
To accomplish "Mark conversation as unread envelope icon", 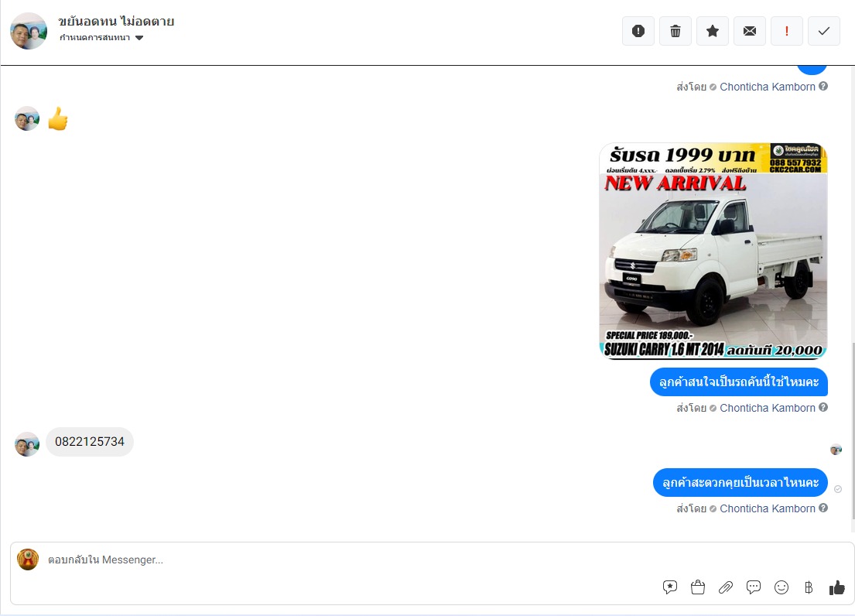I will click(749, 31).
